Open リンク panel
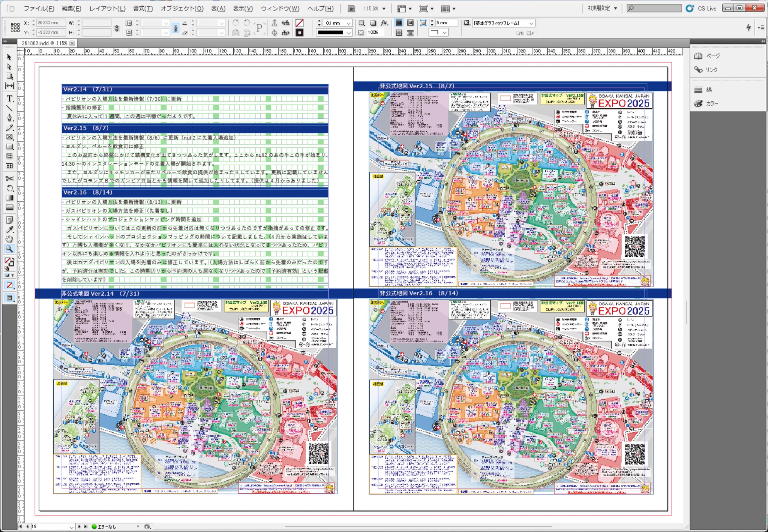Image resolution: width=768 pixels, height=532 pixels. (706, 70)
